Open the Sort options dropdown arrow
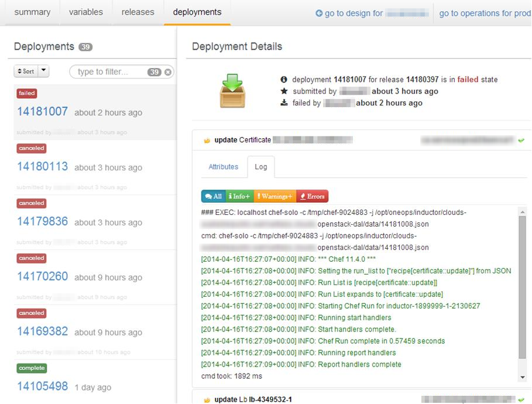Image resolution: width=532 pixels, height=404 pixels. tap(42, 71)
